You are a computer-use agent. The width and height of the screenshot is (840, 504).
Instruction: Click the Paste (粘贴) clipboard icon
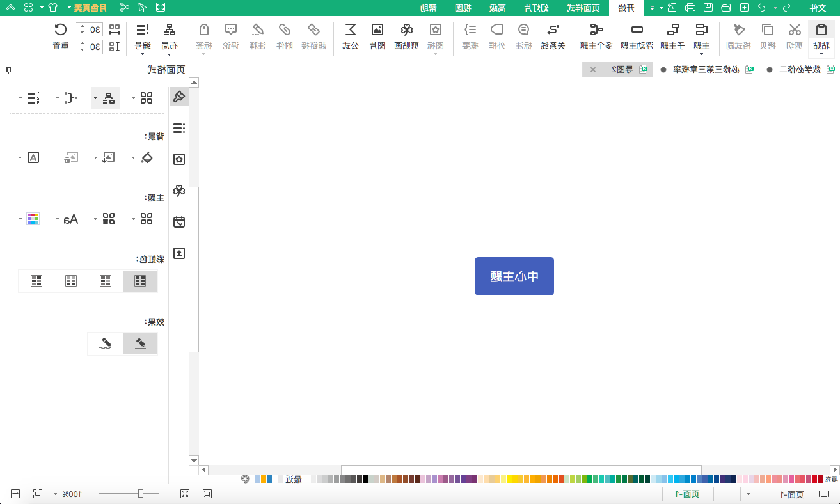[821, 29]
